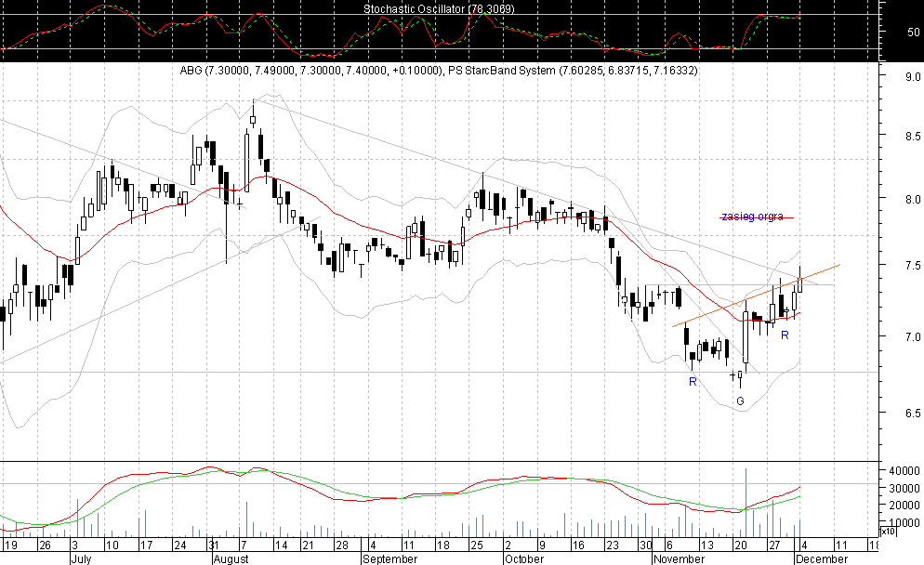
Task: Click the December month label
Action: click(x=822, y=558)
